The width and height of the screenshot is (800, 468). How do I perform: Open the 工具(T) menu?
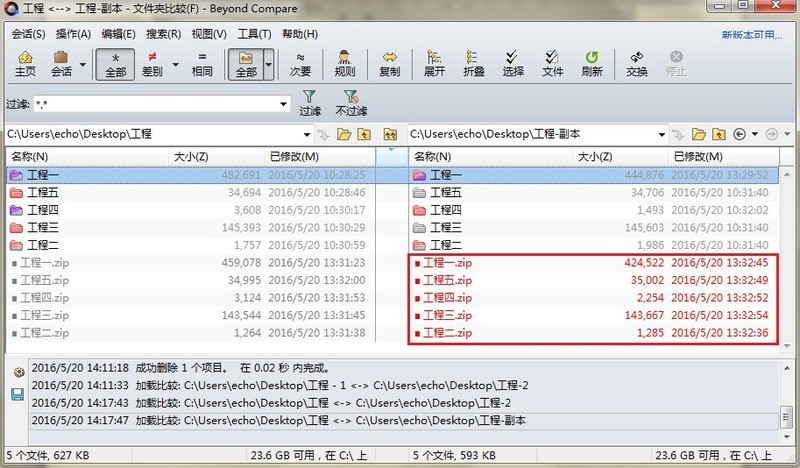(254, 34)
